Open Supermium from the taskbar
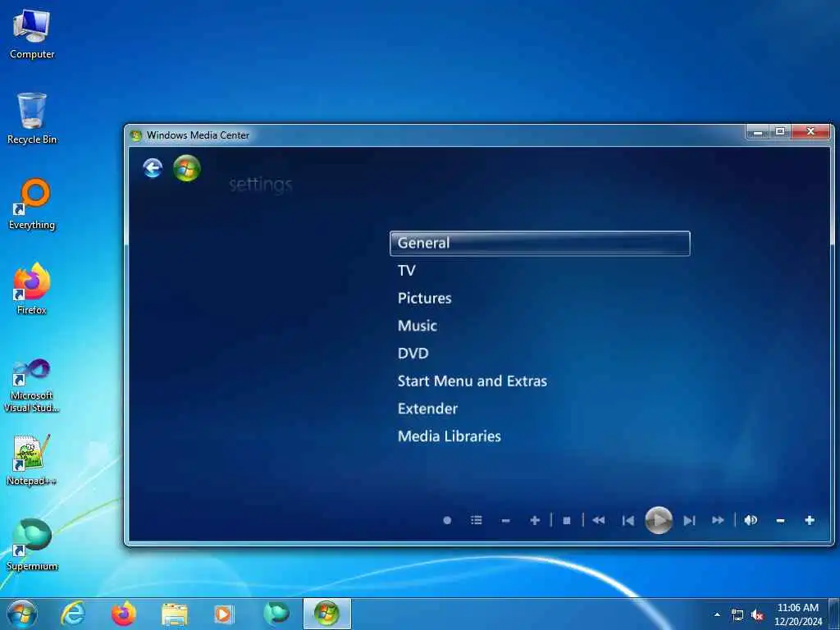 coord(276,614)
